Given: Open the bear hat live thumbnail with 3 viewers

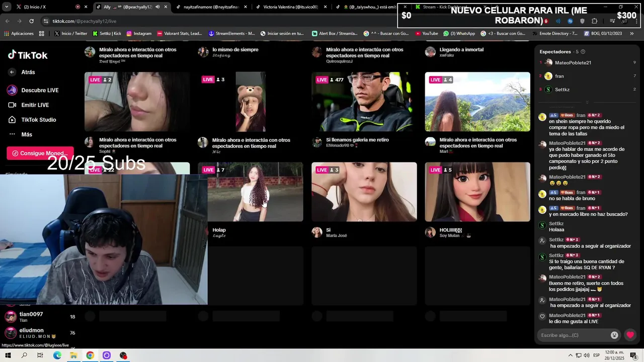Looking at the screenshot, I should (251, 102).
